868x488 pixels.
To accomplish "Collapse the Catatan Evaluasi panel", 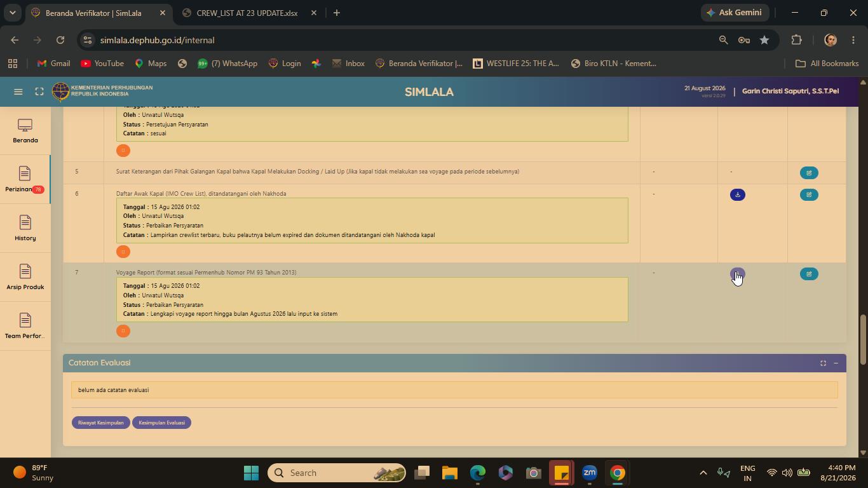I will 836,363.
